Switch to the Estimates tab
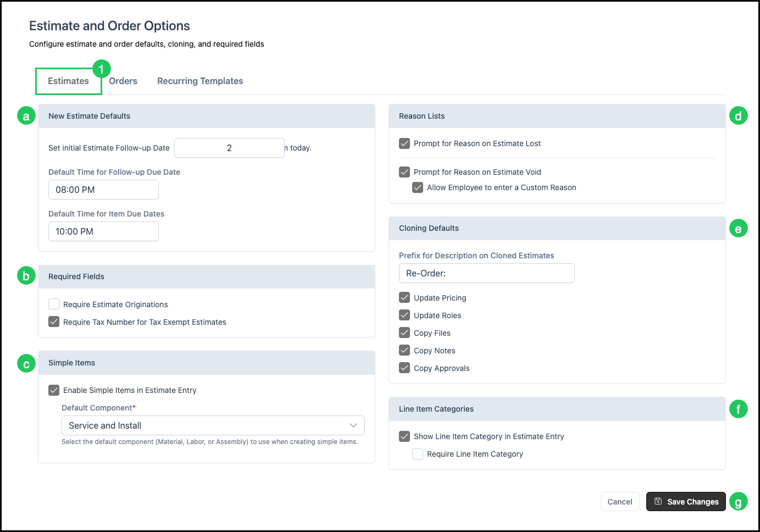 click(x=68, y=81)
